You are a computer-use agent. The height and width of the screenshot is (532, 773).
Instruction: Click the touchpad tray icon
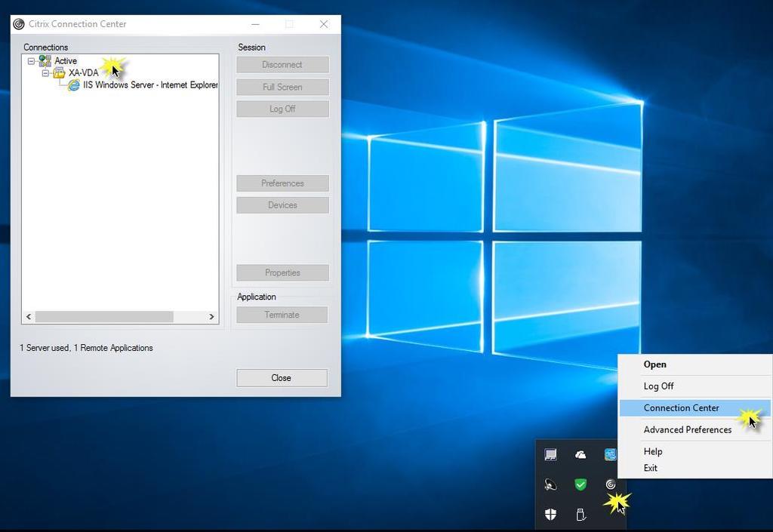point(550,455)
